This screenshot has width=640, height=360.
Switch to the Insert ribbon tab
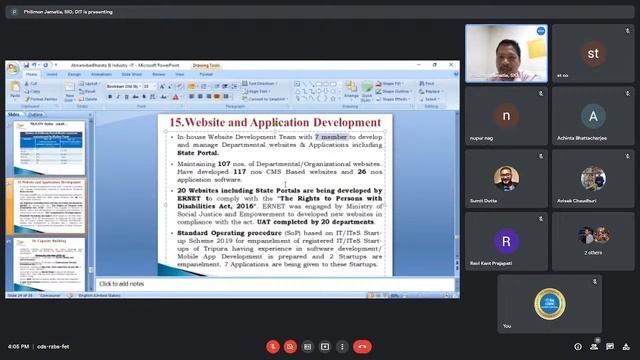click(x=52, y=74)
